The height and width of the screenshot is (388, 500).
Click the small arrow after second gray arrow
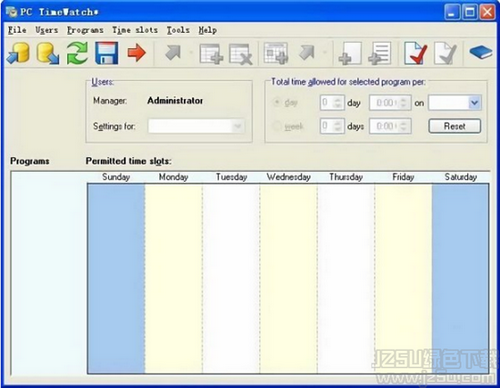tap(324, 53)
